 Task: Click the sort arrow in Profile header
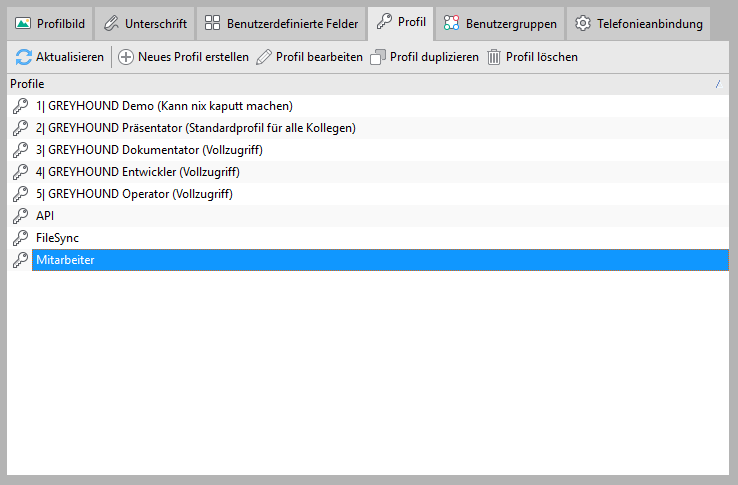tap(719, 84)
